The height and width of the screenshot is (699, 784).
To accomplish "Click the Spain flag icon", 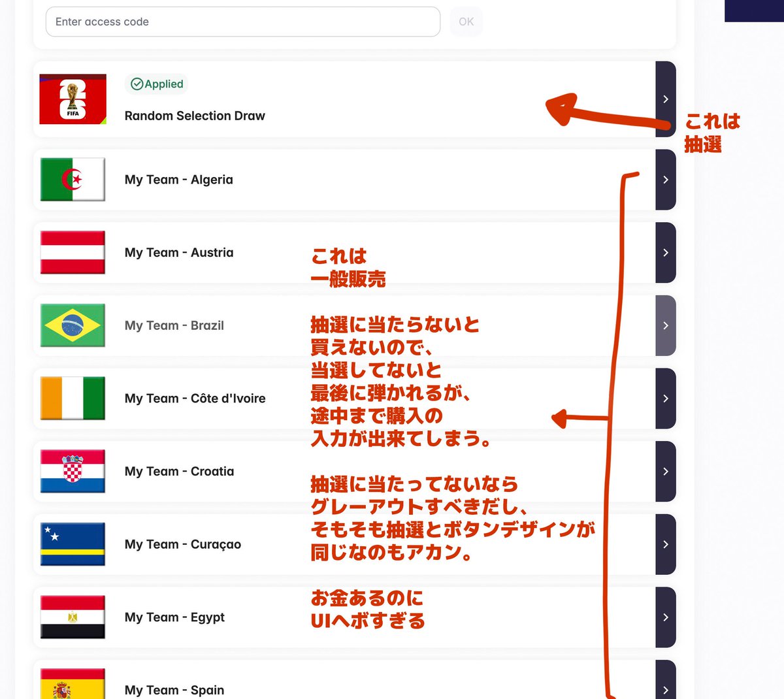I will click(73, 684).
